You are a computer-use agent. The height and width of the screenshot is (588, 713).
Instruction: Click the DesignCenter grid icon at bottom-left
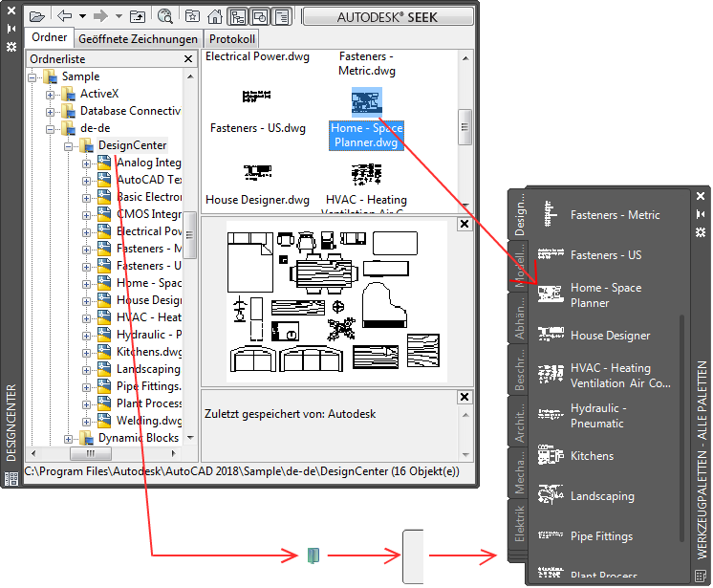(11, 478)
